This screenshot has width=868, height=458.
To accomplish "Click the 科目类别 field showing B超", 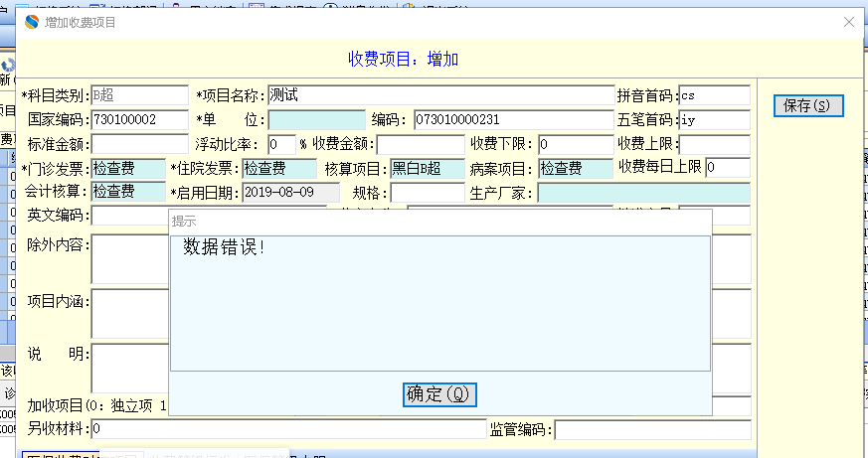I will coord(139,95).
